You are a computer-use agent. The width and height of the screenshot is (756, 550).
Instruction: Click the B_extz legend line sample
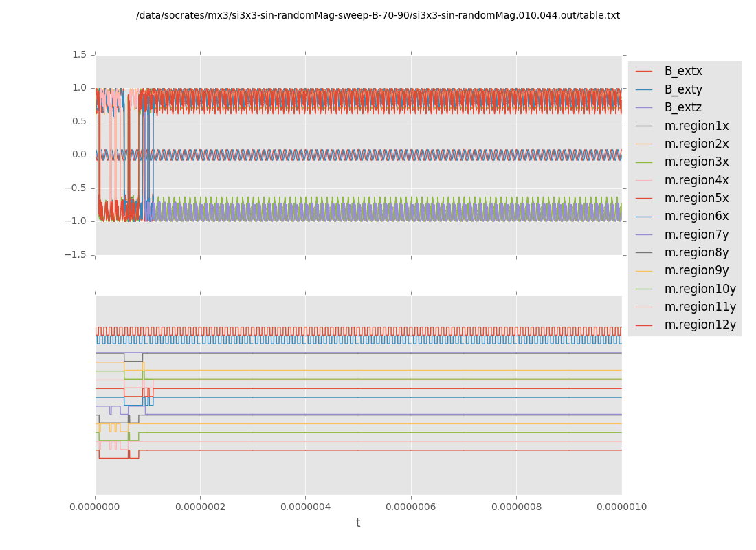(644, 108)
